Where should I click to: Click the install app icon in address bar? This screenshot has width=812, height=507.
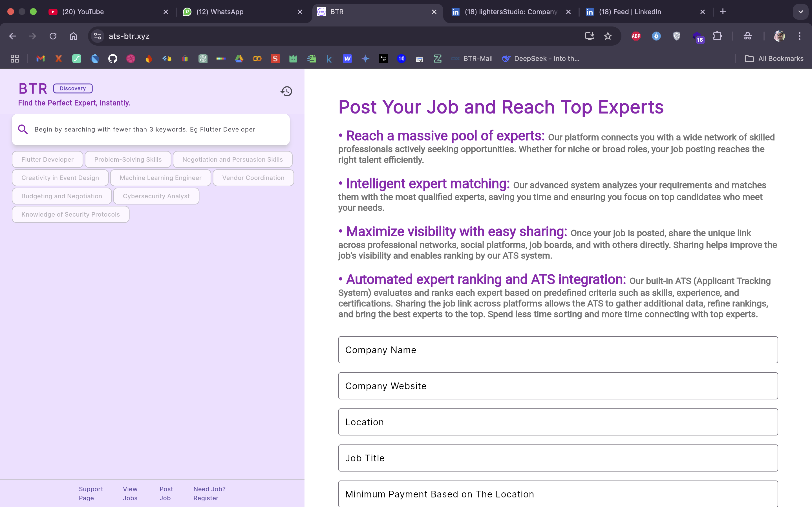(x=590, y=36)
